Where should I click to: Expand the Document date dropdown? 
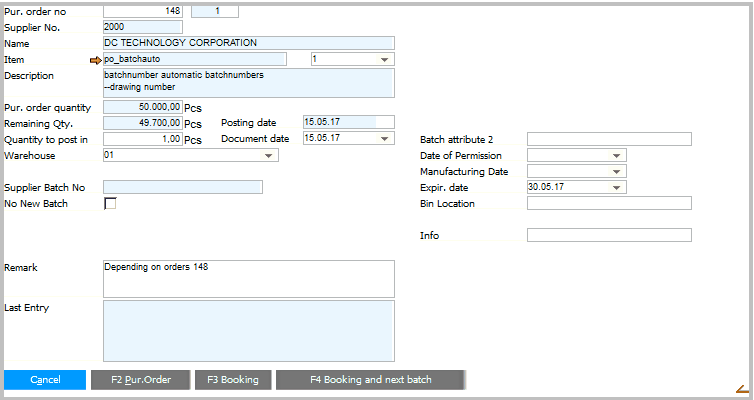387,139
